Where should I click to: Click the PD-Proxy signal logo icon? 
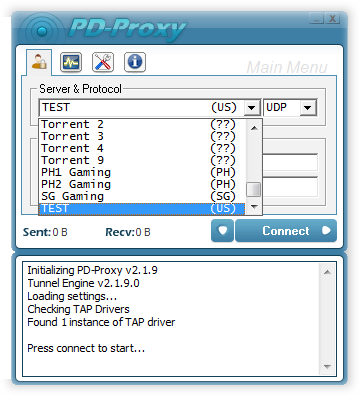click(x=42, y=31)
